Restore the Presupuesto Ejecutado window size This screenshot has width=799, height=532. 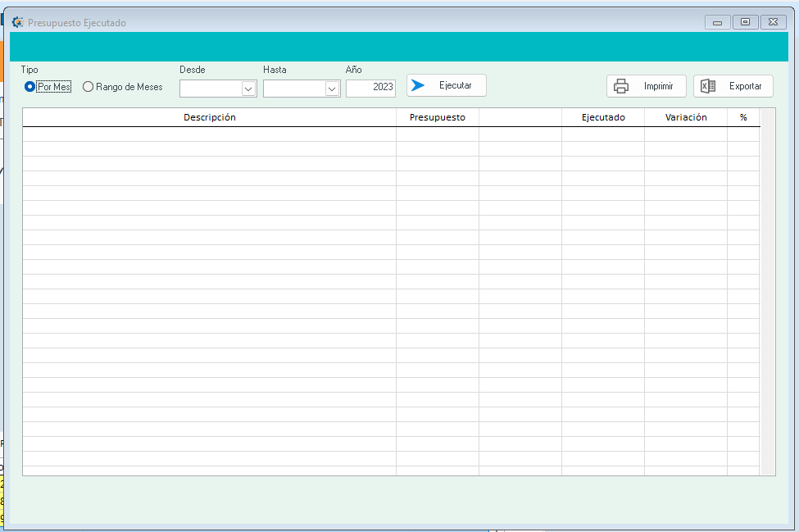click(745, 23)
